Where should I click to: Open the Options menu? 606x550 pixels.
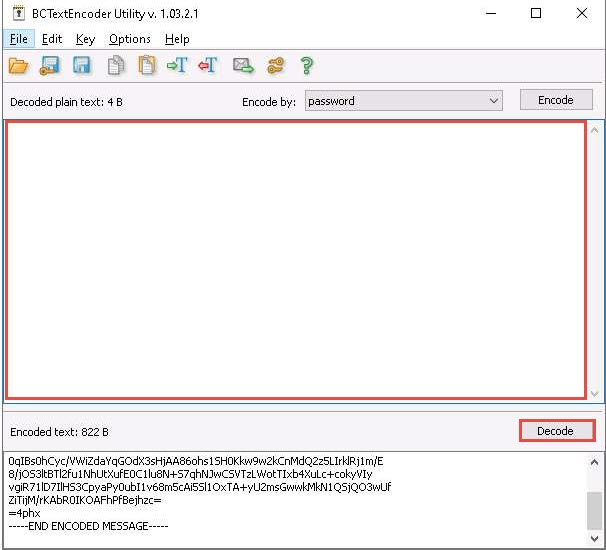click(x=130, y=39)
